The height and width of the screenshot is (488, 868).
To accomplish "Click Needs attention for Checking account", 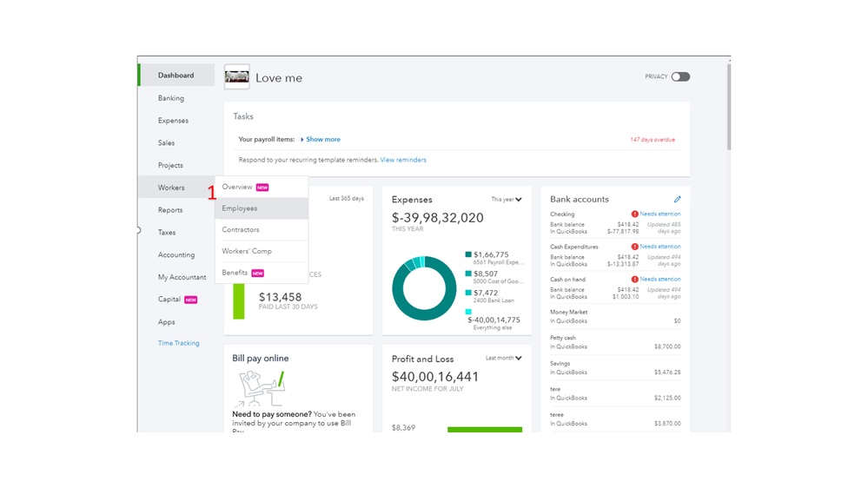I will [659, 214].
